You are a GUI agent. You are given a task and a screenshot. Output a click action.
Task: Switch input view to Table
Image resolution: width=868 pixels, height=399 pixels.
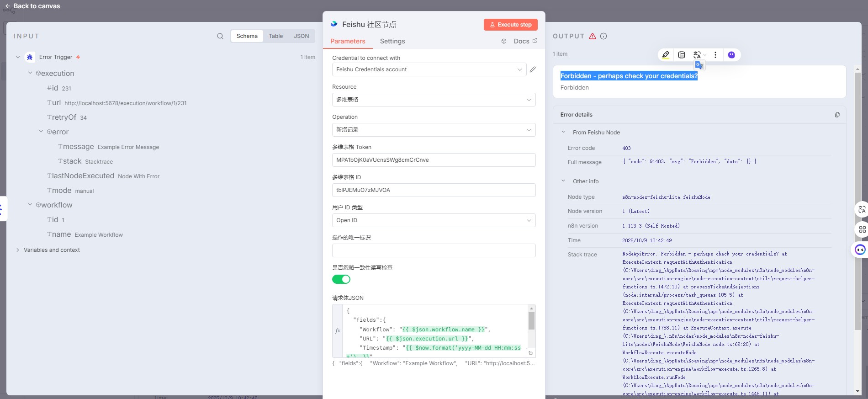click(275, 36)
